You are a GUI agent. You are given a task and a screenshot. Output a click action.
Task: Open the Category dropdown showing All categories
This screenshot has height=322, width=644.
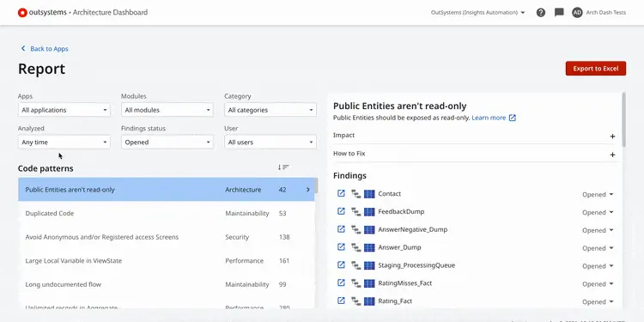tap(270, 110)
